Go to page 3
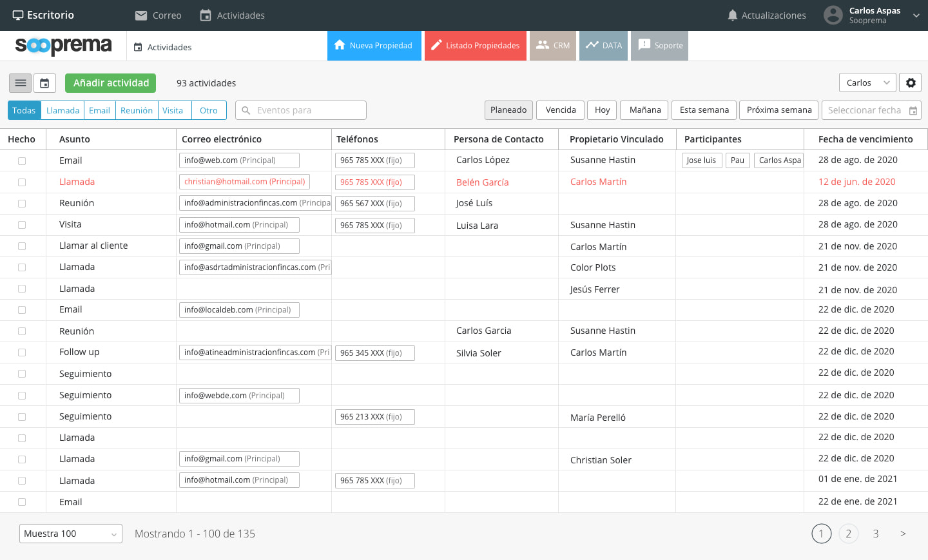The width and height of the screenshot is (928, 560). click(876, 534)
